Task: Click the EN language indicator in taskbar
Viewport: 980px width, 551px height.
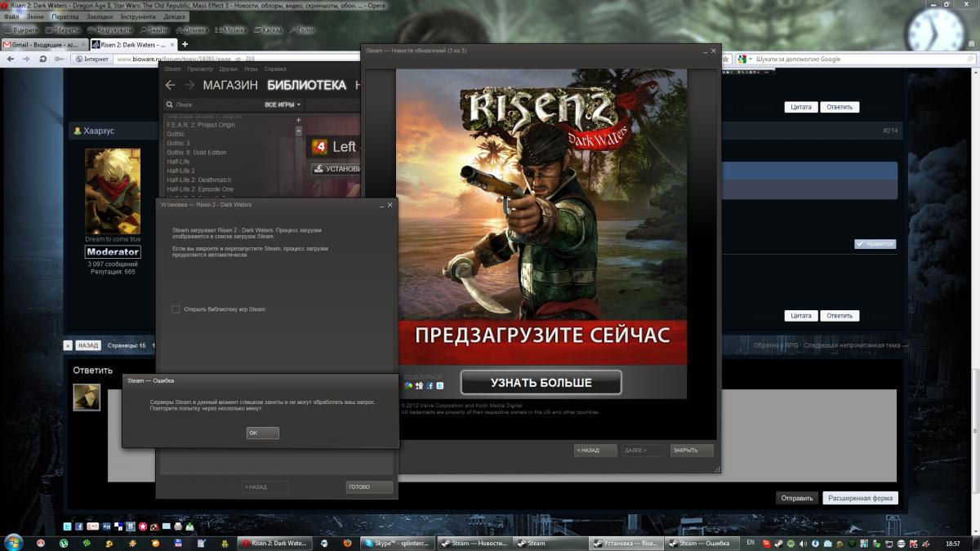Action: click(x=751, y=543)
